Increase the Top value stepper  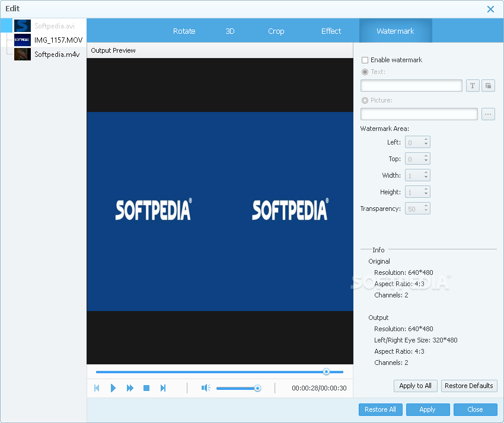coord(426,156)
